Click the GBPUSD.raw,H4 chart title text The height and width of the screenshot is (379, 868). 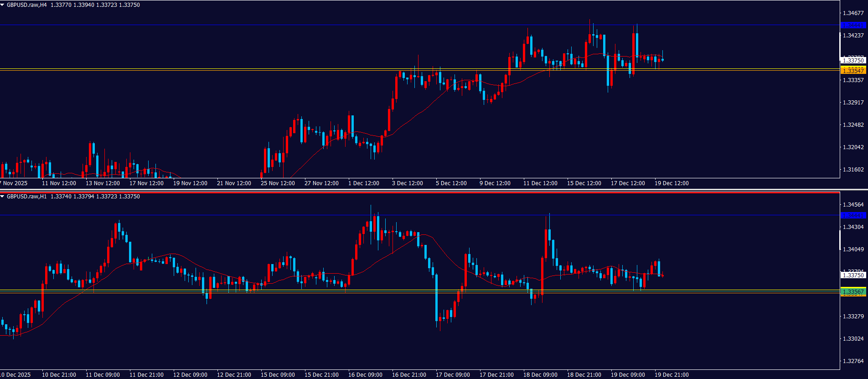26,5
